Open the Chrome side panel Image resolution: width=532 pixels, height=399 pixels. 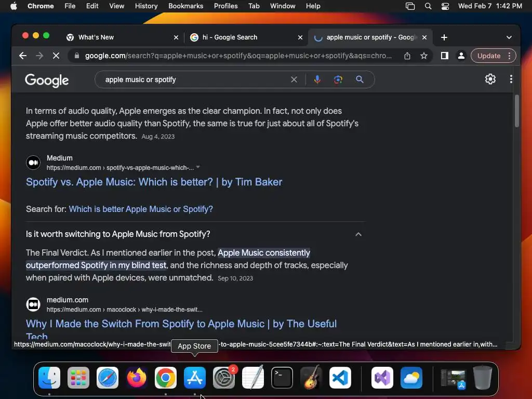pyautogui.click(x=445, y=56)
